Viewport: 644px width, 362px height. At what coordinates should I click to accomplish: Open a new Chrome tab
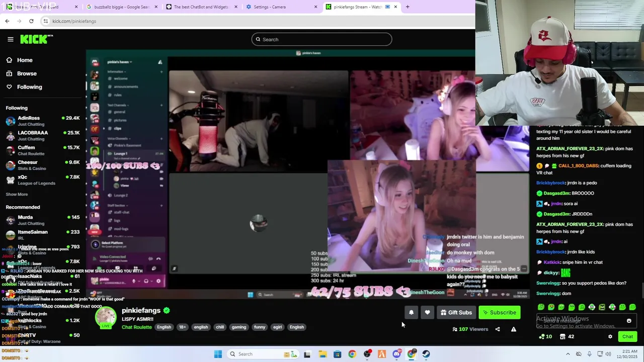(x=408, y=7)
